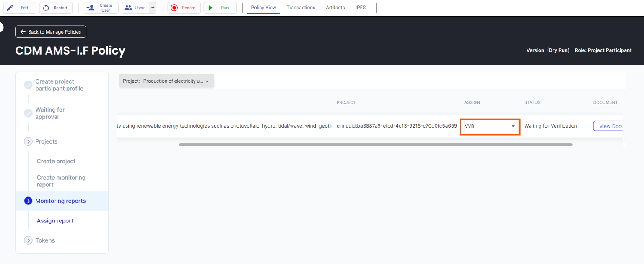Click the horizontal table scrollbar
Screen dimensions: 644x264
coord(375,144)
